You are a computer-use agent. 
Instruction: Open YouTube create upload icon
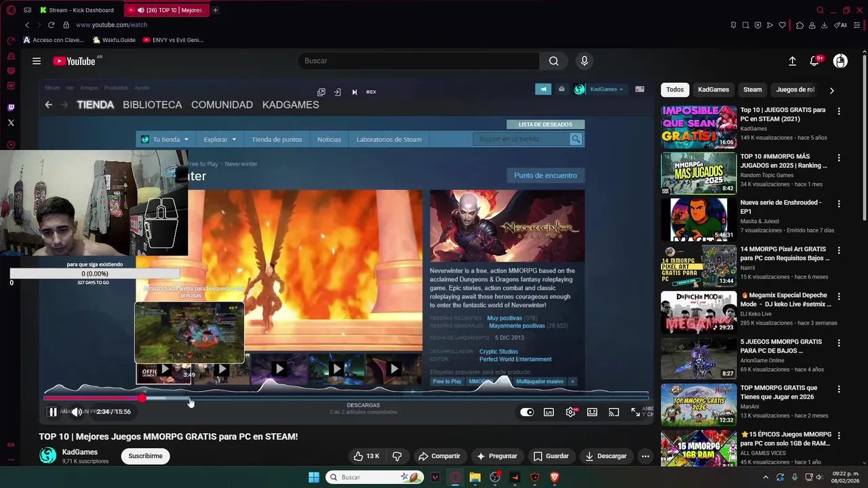click(792, 61)
